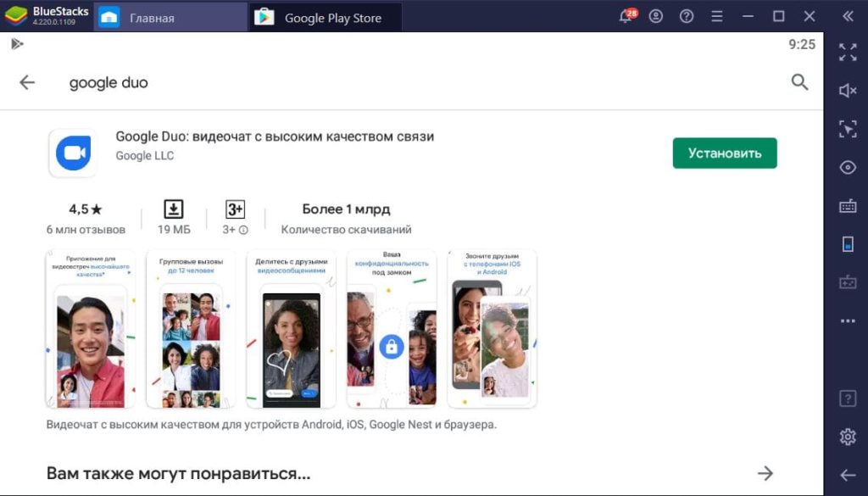This screenshot has width=868, height=496.
Task: Open Google Duo app title
Action: coord(275,137)
